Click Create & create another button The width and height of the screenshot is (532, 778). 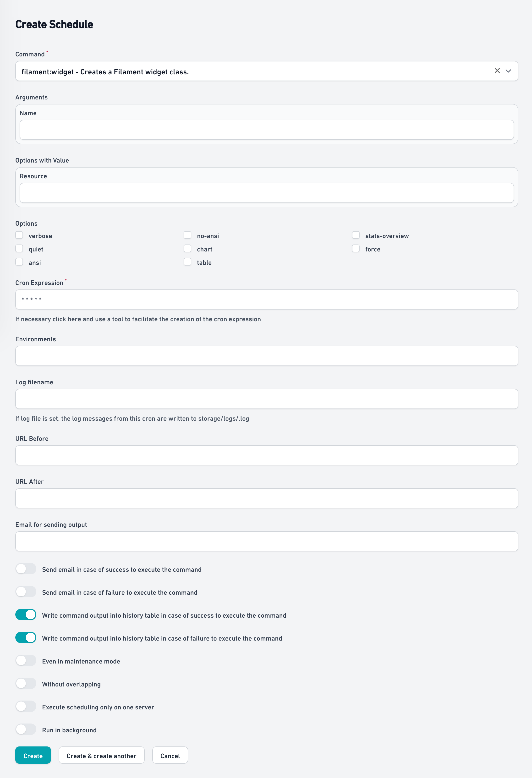pyautogui.click(x=101, y=755)
